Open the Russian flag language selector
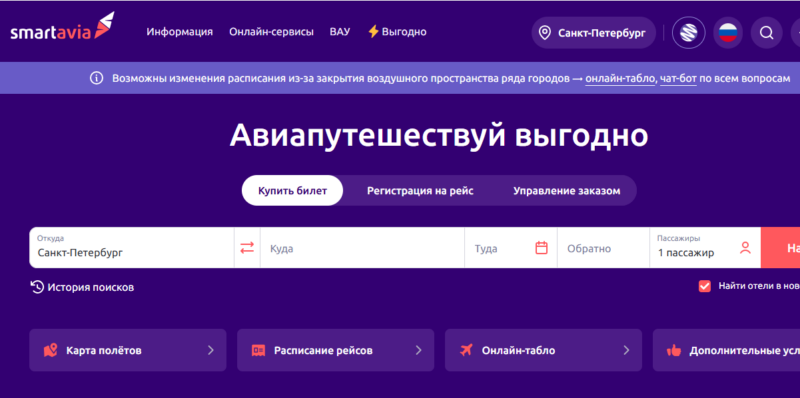 pyautogui.click(x=728, y=33)
